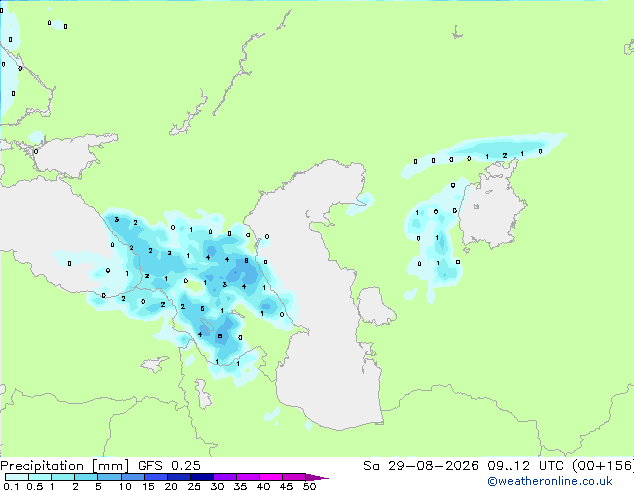Click the 'Precipitation [mm]' title text
The height and width of the screenshot is (490, 634).
[64, 466]
